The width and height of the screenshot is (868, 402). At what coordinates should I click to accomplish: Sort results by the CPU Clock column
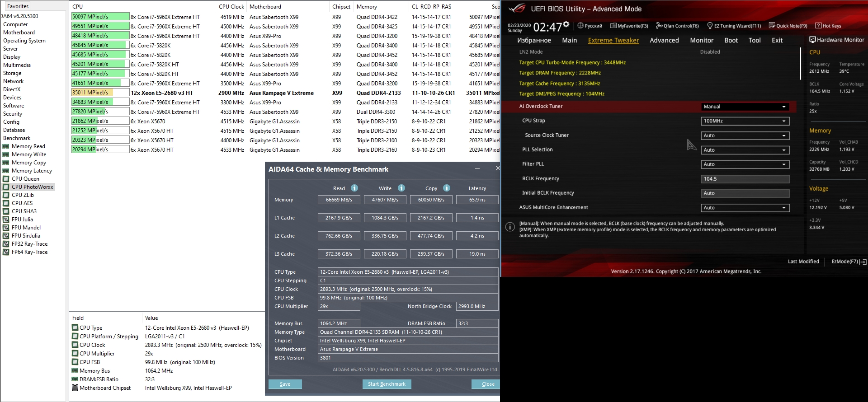[231, 7]
